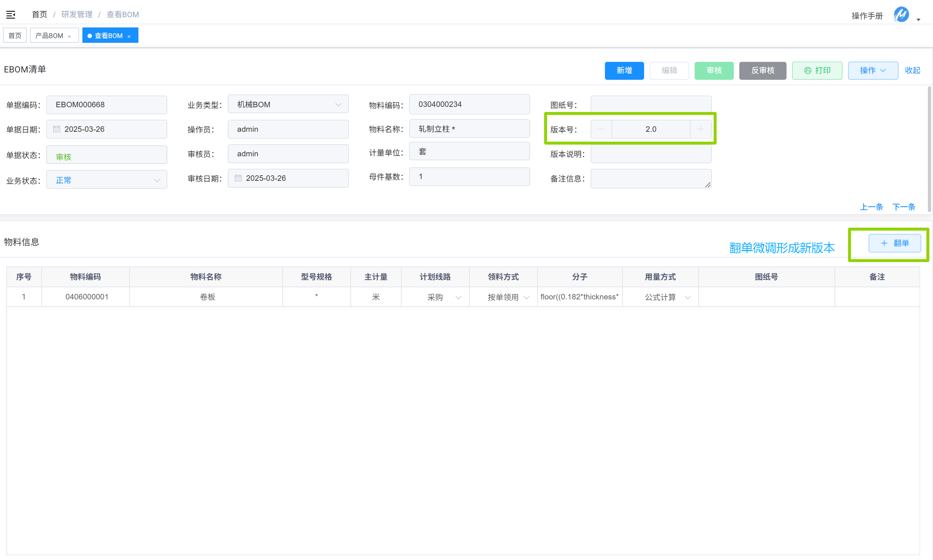Click the 备注信息 text area

pos(651,179)
